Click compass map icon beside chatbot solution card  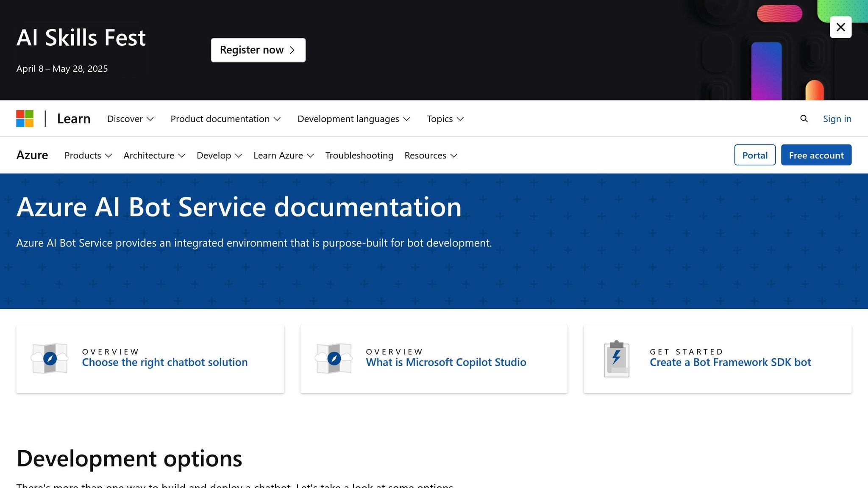click(50, 358)
